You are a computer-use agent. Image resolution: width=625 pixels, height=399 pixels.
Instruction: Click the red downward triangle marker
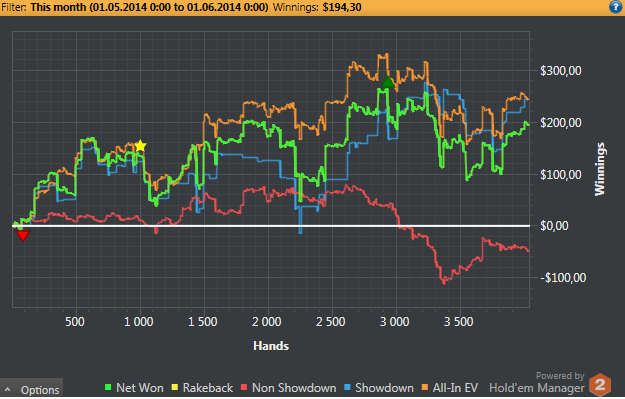coord(23,236)
